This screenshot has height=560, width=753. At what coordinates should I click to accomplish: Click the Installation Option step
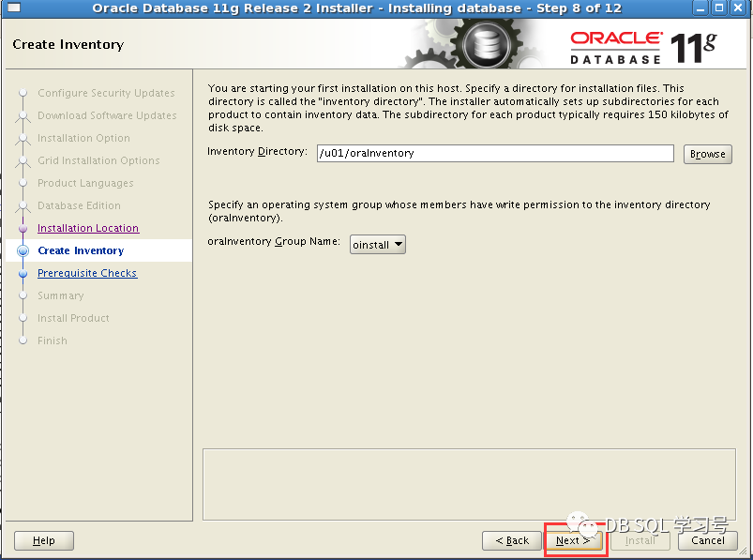83,138
